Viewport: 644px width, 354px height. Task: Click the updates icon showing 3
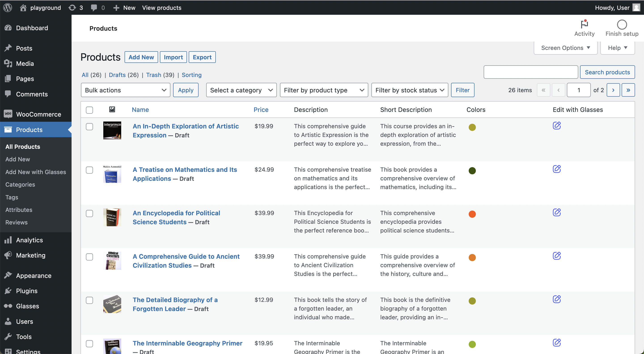click(72, 8)
